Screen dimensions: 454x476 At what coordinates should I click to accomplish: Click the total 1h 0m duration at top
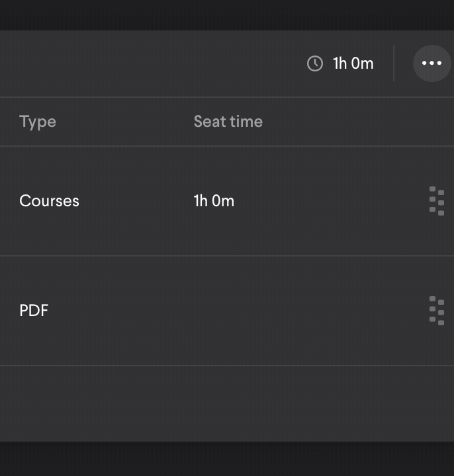(x=353, y=63)
